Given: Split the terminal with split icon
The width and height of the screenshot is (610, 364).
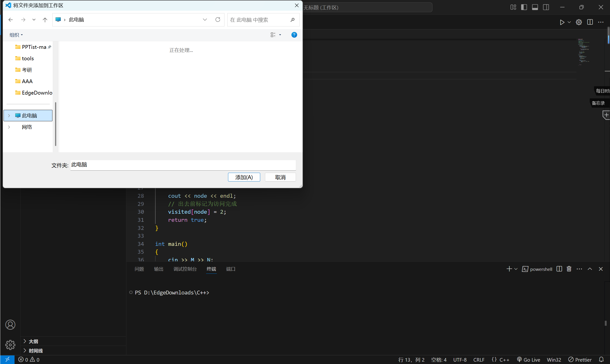Looking at the screenshot, I should (x=559, y=269).
